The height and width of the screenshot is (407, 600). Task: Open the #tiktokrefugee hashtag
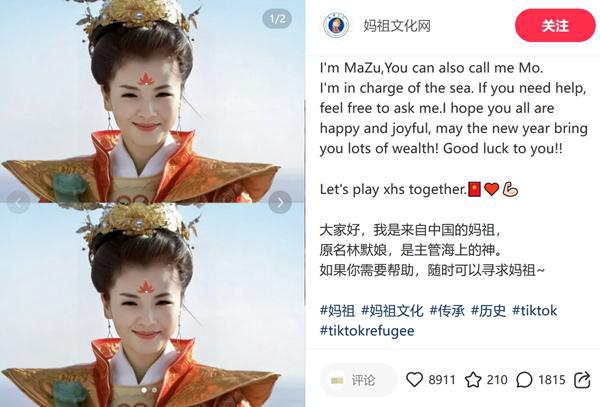(367, 330)
